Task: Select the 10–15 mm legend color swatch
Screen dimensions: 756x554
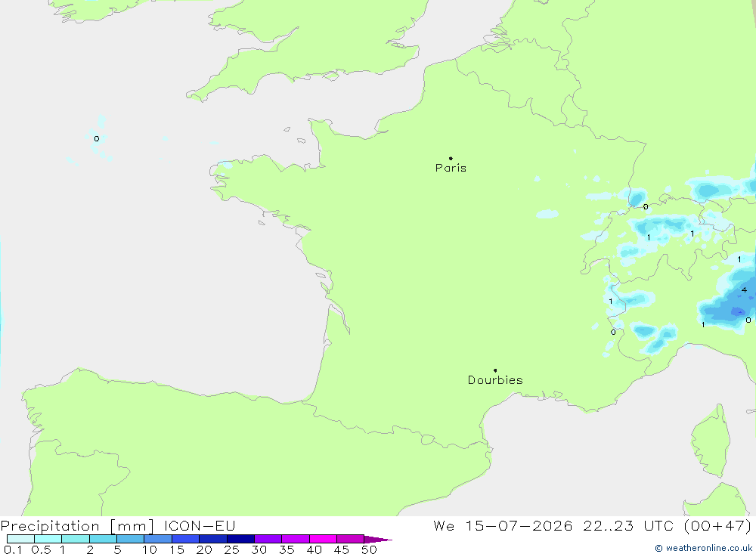Action: point(158,539)
